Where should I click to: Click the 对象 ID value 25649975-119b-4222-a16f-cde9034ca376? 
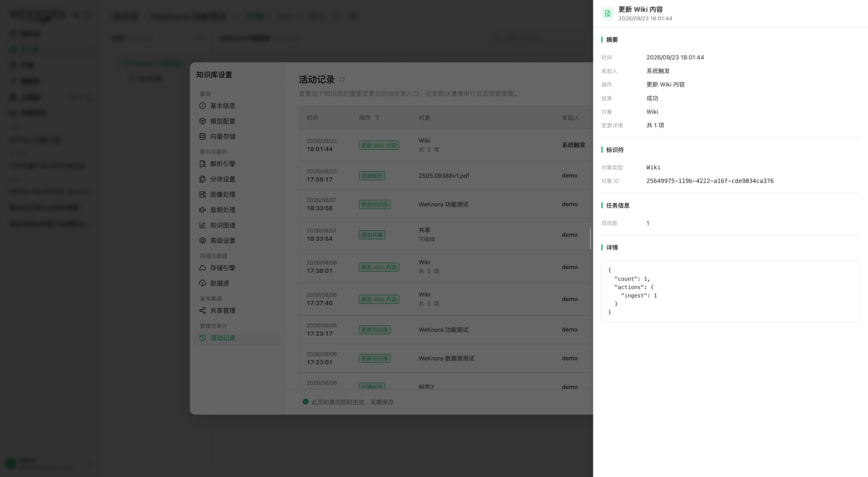[x=710, y=181]
